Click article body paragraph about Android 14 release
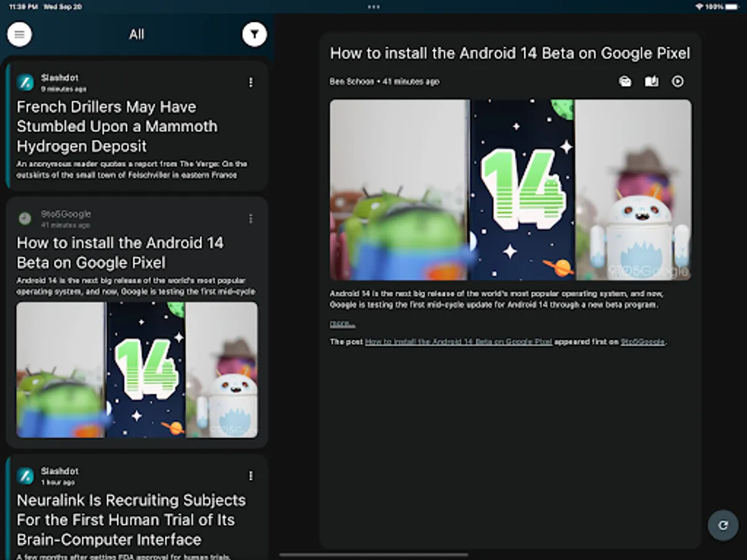 point(498,299)
